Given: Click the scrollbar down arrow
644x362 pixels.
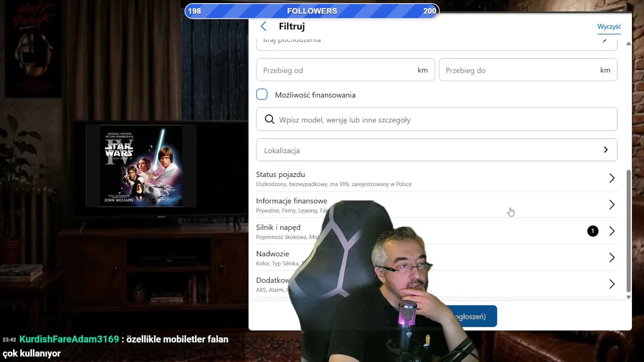Looking at the screenshot, I should click(x=628, y=297).
